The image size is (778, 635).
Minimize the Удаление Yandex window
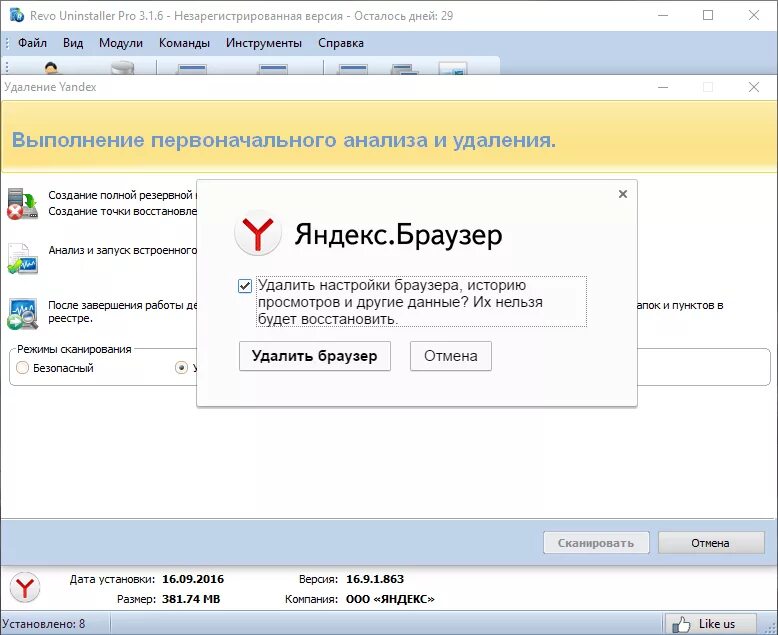662,87
